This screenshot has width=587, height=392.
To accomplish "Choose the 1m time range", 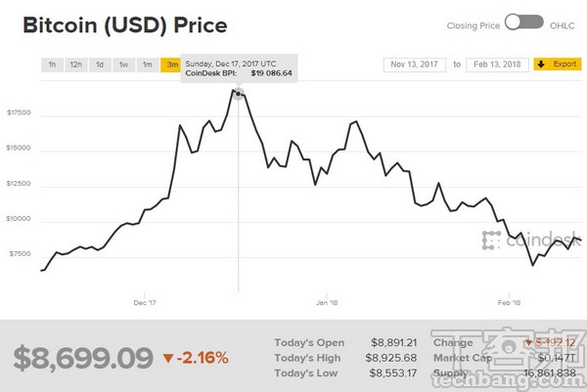I will [x=147, y=65].
